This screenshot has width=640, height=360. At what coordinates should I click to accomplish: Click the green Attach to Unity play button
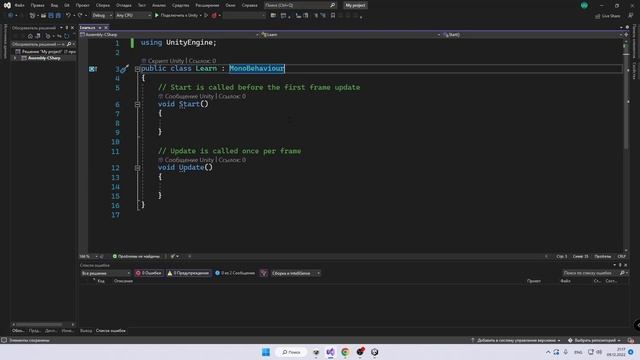[157, 16]
